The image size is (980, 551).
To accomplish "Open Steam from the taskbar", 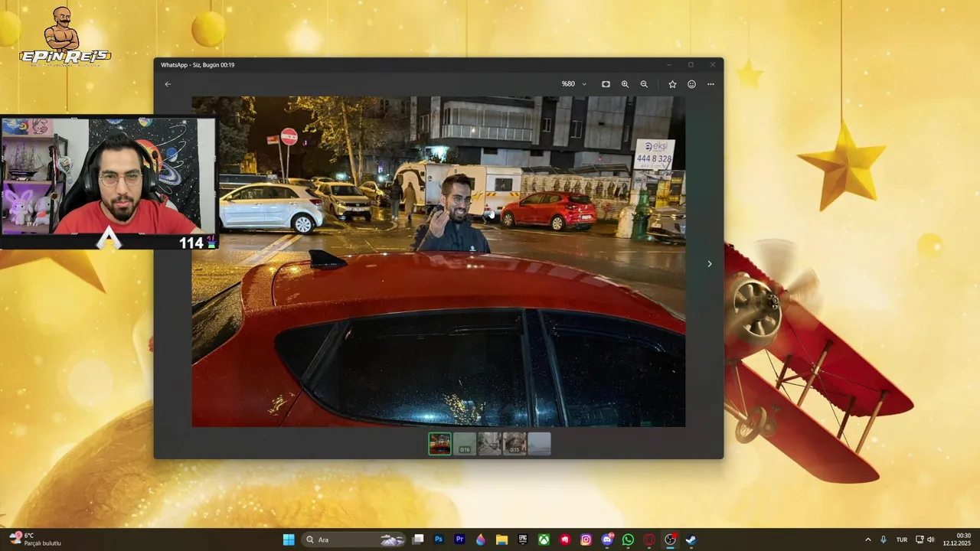I will click(x=691, y=540).
